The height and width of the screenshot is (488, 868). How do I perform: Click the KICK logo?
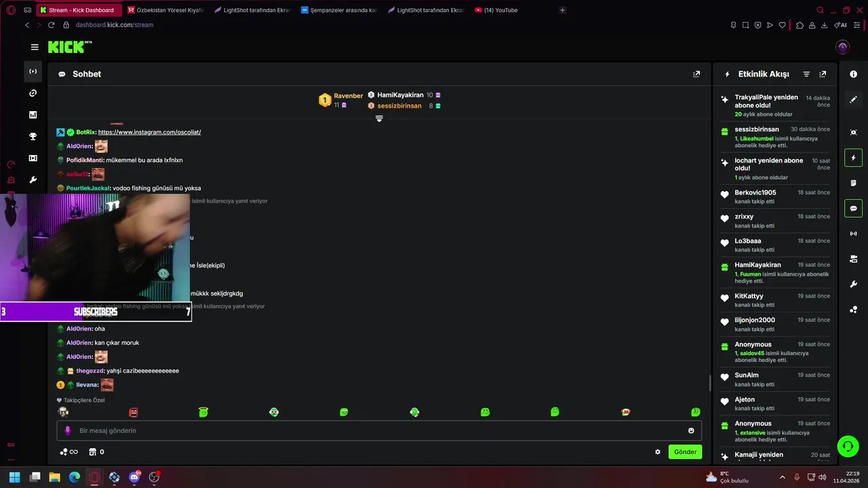tap(70, 47)
